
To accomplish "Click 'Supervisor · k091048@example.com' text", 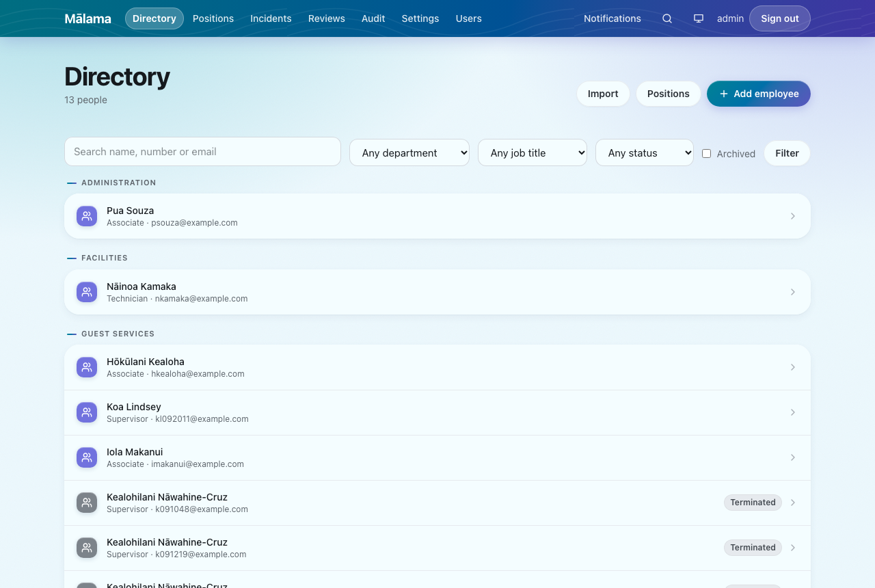I will click(x=177, y=509).
